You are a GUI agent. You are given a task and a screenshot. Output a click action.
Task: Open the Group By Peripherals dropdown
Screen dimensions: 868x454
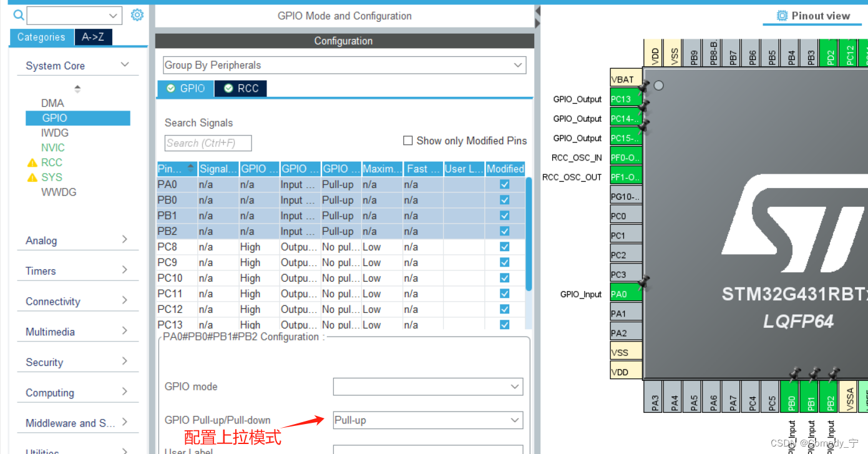pyautogui.click(x=517, y=65)
